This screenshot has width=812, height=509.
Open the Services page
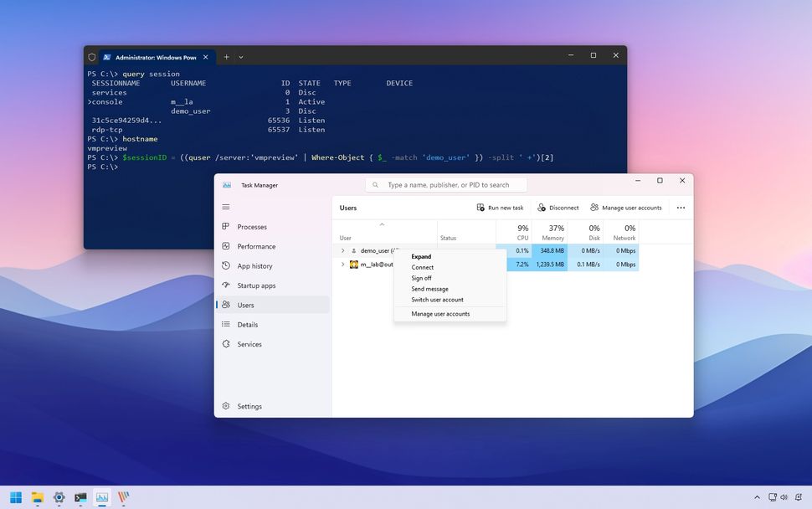pyautogui.click(x=249, y=343)
